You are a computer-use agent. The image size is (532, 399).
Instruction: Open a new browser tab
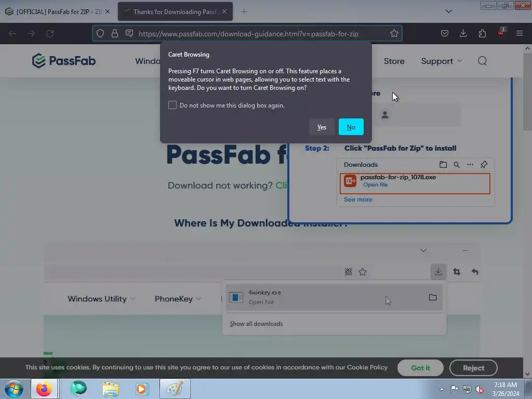pyautogui.click(x=244, y=11)
